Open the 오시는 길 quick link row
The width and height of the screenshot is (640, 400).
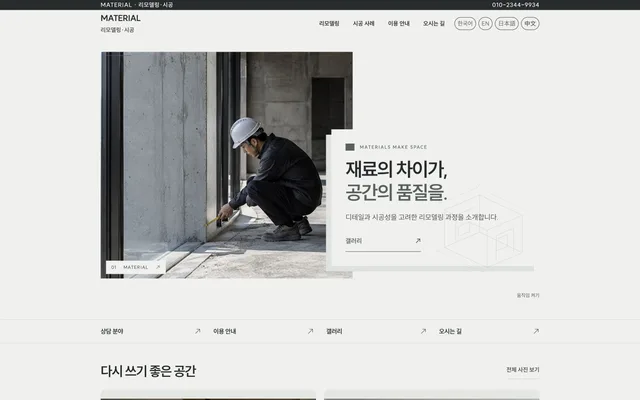[489, 331]
